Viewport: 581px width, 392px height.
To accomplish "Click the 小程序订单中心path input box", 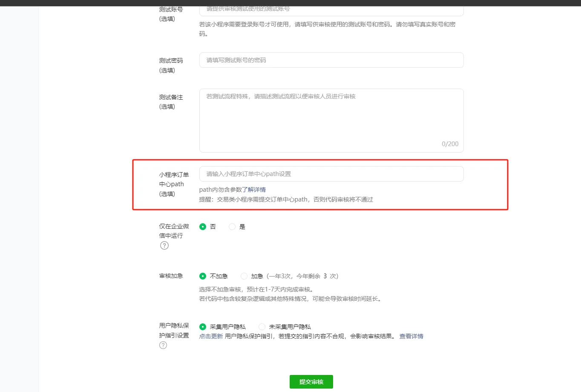I will coord(331,174).
